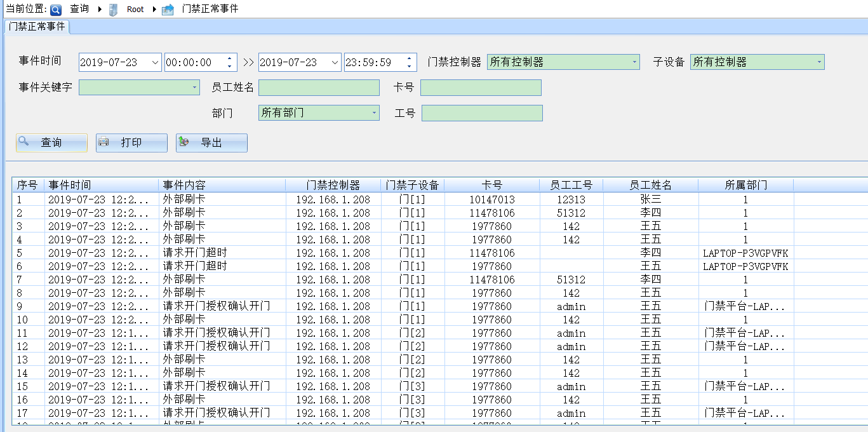The width and height of the screenshot is (868, 432).
Task: Increase the start time with up spinner
Action: tap(229, 59)
